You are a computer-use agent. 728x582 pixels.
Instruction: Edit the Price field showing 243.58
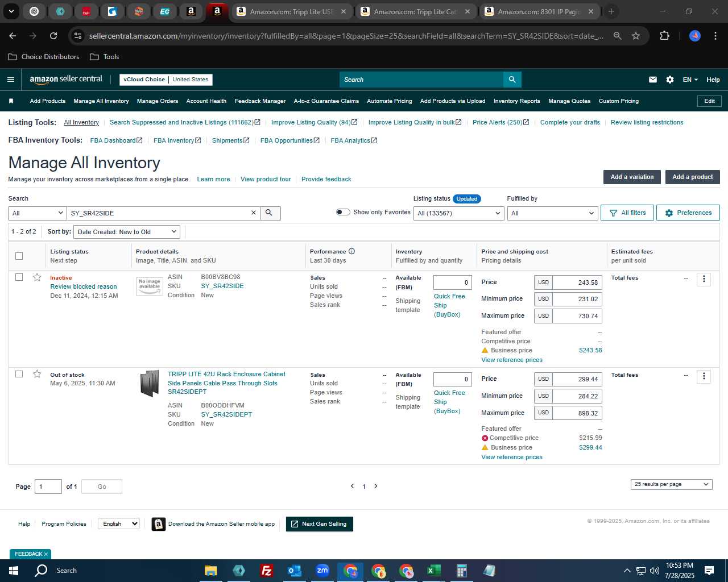577,282
